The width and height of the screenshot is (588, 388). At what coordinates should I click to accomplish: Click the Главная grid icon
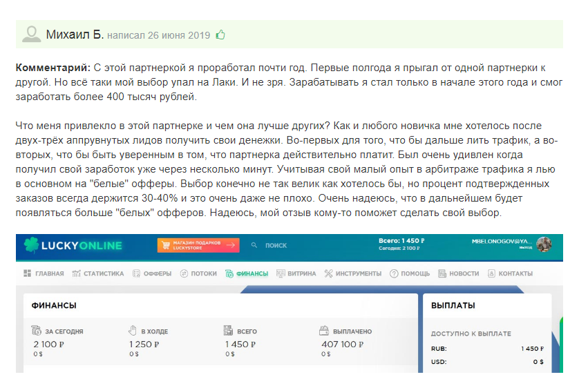(x=28, y=273)
